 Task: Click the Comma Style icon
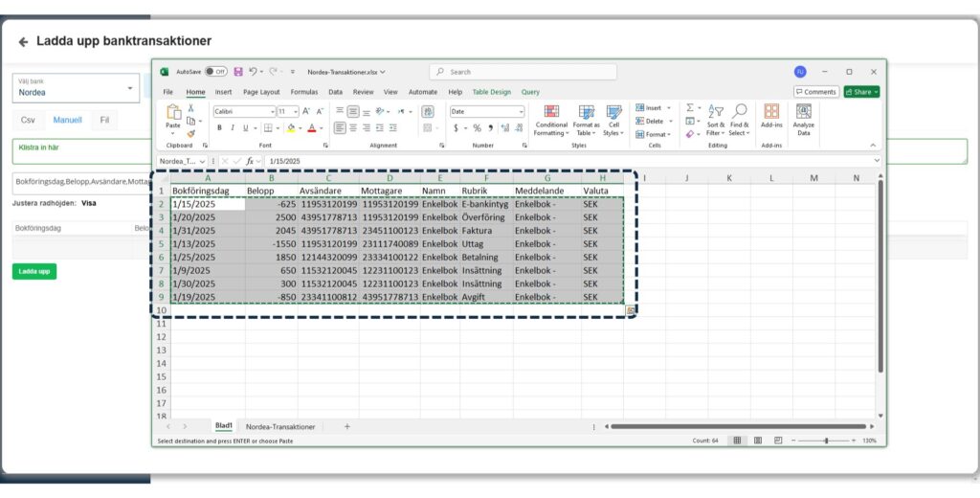pyautogui.click(x=491, y=127)
